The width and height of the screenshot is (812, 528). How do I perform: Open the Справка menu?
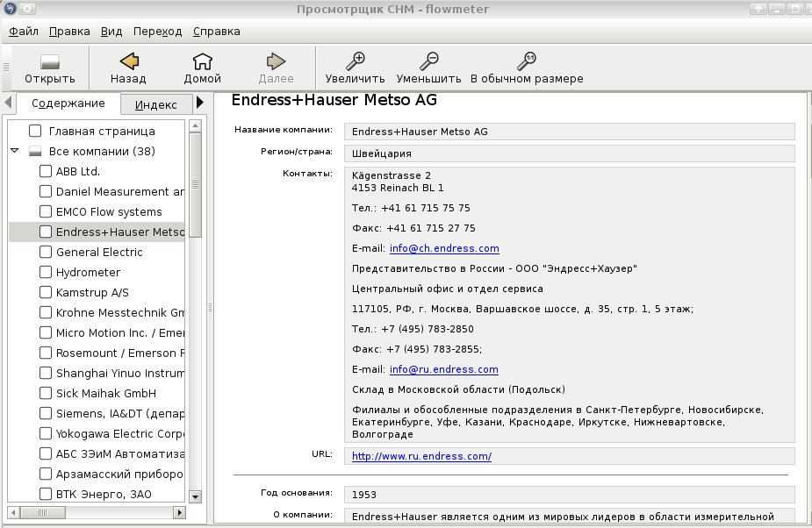[x=217, y=31]
